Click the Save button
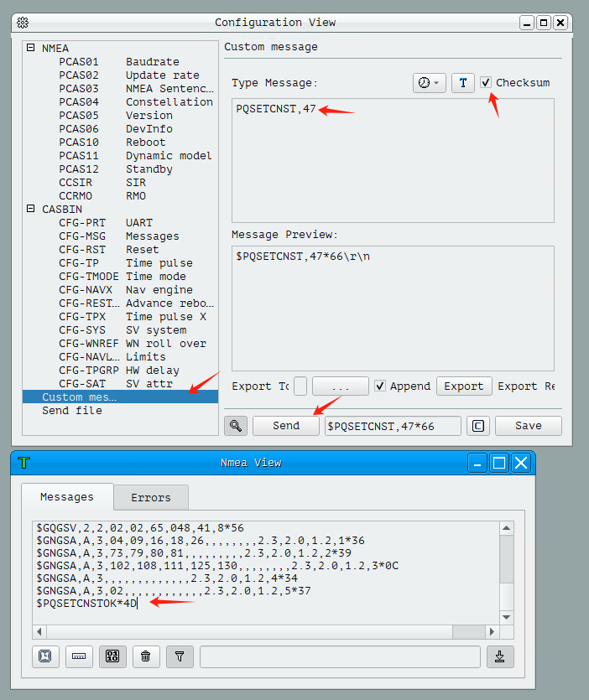The height and width of the screenshot is (700, 589). pyautogui.click(x=528, y=426)
